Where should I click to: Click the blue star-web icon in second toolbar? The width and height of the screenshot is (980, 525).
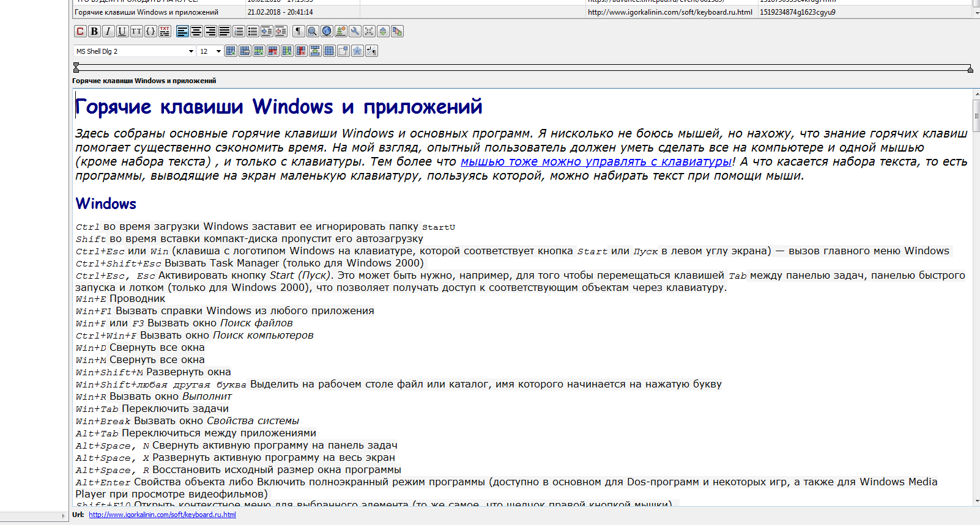[x=357, y=51]
